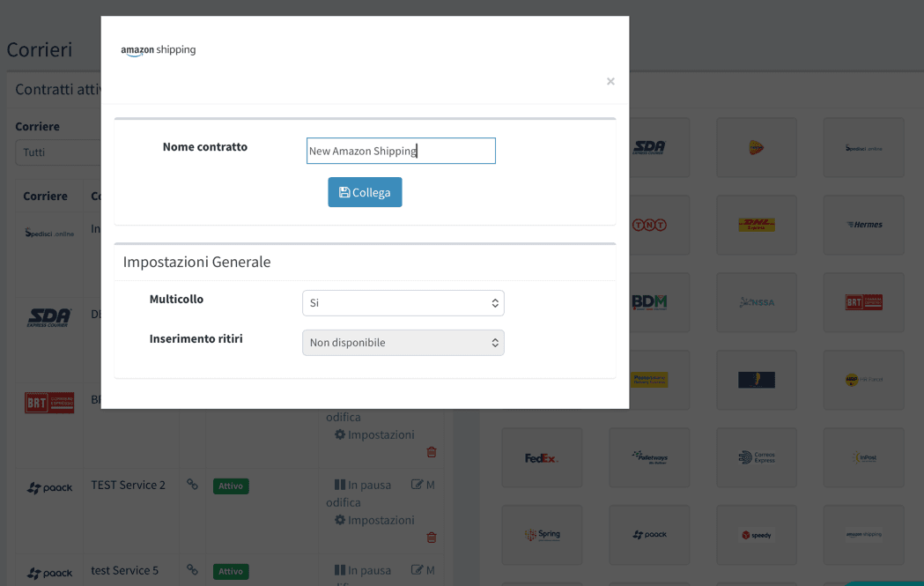Select the DHL Express courier logo
Screen dimensions: 924x586
coord(757,225)
